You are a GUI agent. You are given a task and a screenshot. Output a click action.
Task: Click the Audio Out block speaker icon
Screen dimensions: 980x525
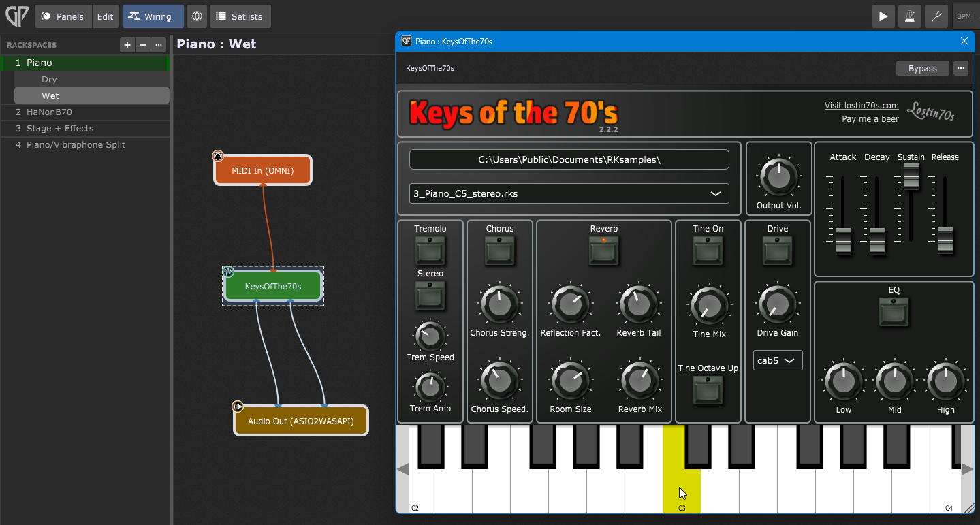238,407
